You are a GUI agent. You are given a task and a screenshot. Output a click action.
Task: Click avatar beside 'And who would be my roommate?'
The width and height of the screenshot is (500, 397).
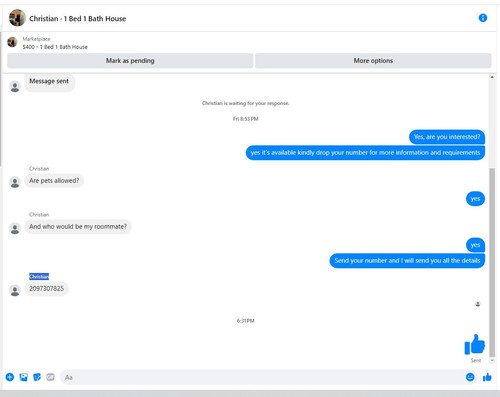click(15, 228)
